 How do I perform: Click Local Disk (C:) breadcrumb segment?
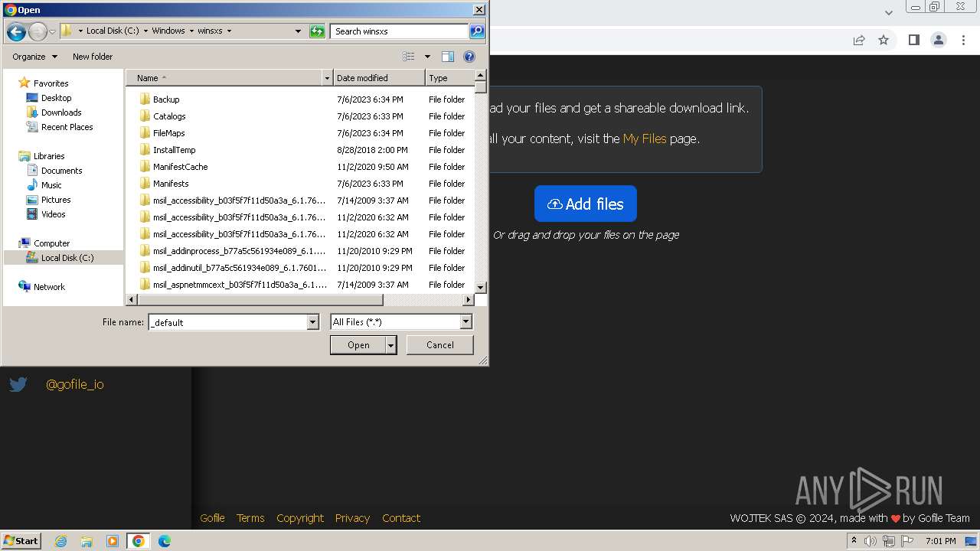(x=113, y=31)
